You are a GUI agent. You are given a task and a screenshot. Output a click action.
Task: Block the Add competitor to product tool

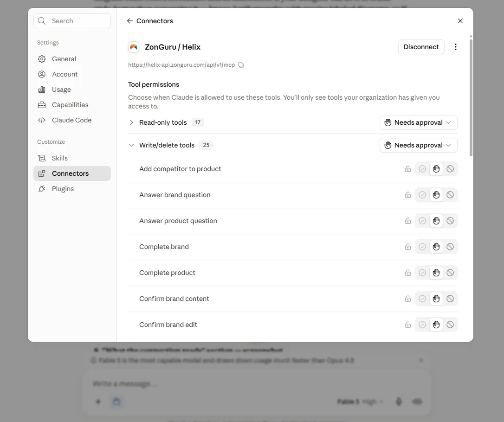(450, 169)
